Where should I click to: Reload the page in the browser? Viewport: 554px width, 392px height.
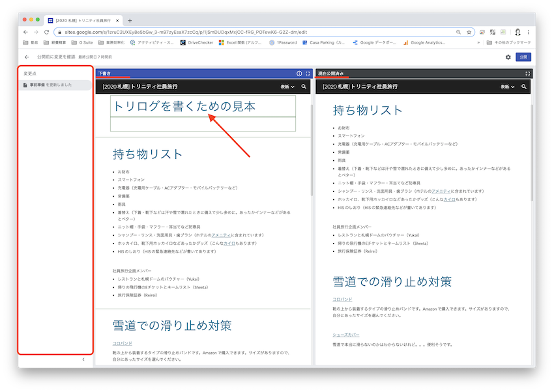pyautogui.click(x=46, y=32)
